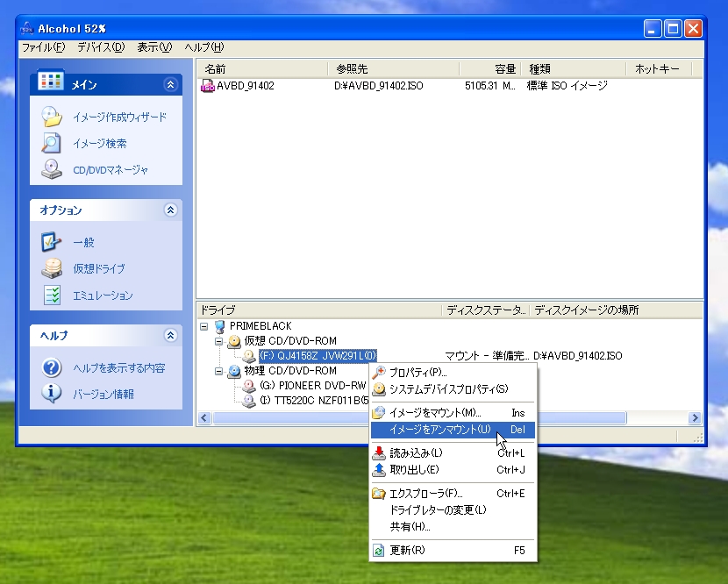Screen dimensions: 728x584
Task: Click the イメージ検索 magnifier icon
Action: [x=51, y=143]
